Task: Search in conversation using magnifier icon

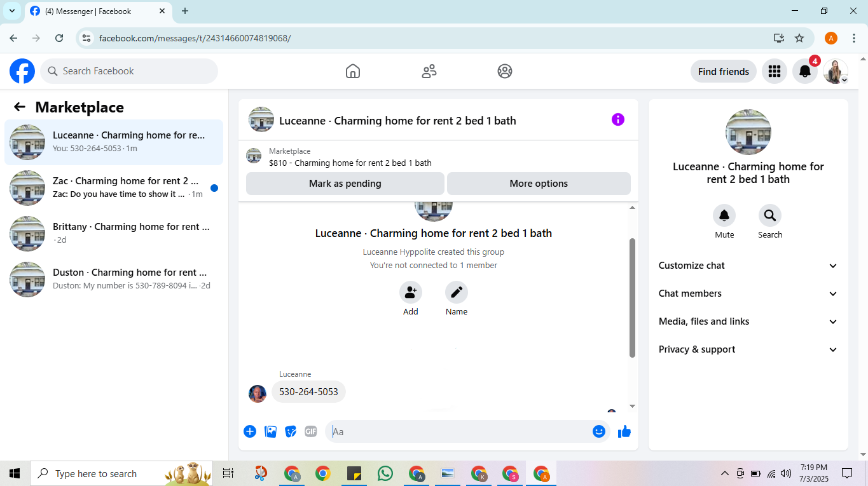Action: click(x=770, y=216)
